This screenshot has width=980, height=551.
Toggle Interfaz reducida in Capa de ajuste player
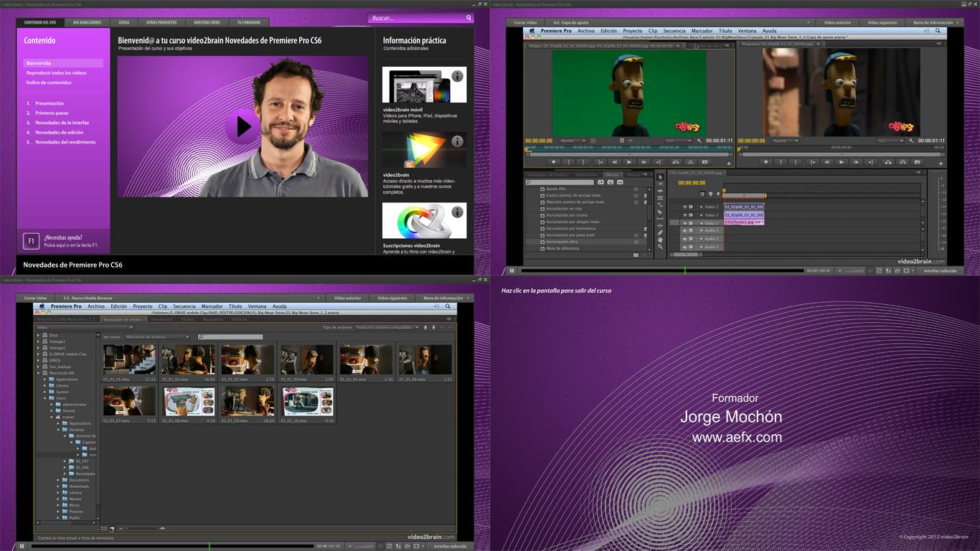(x=940, y=270)
